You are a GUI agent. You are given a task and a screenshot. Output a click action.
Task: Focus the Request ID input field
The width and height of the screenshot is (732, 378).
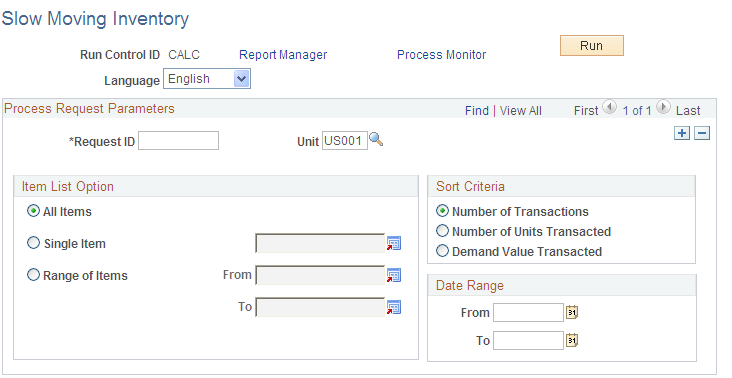pos(178,140)
